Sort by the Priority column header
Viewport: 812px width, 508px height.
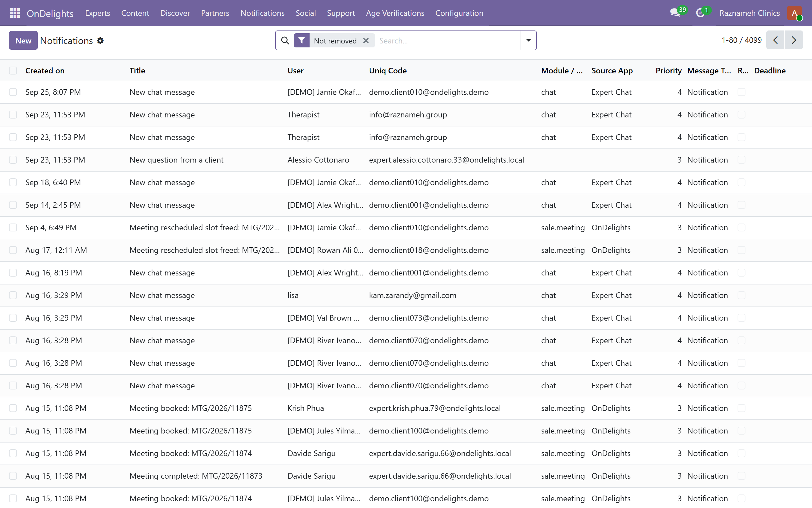click(x=668, y=71)
